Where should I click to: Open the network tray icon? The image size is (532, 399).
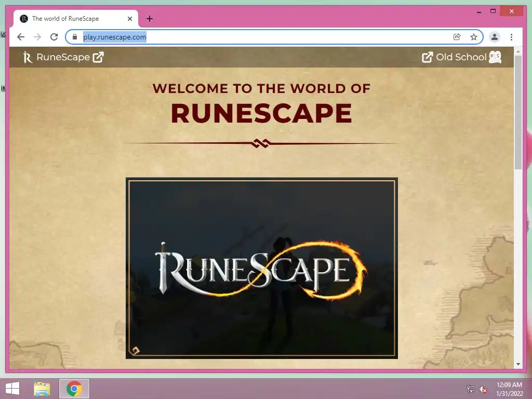pyautogui.click(x=470, y=389)
